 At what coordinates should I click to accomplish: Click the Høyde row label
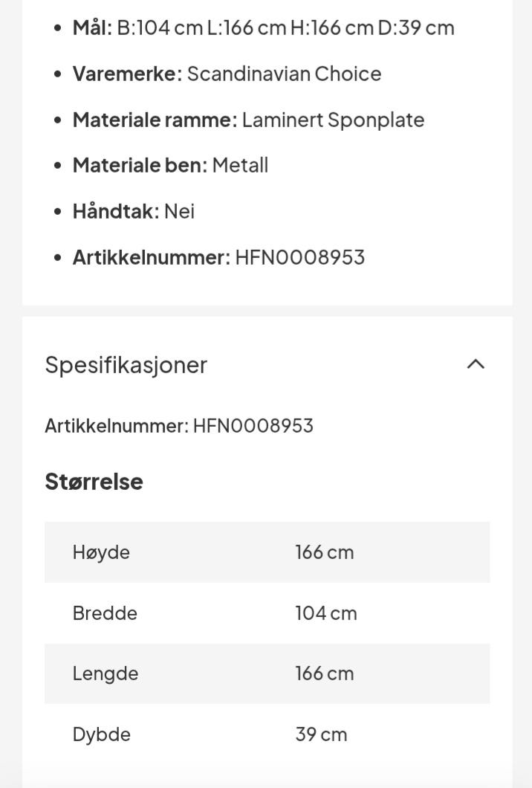tap(101, 552)
